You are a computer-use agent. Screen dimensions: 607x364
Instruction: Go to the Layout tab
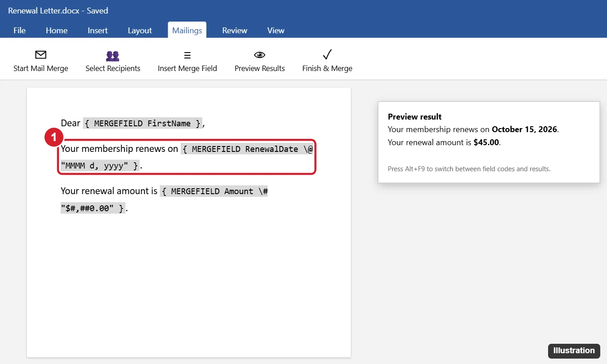(x=140, y=31)
